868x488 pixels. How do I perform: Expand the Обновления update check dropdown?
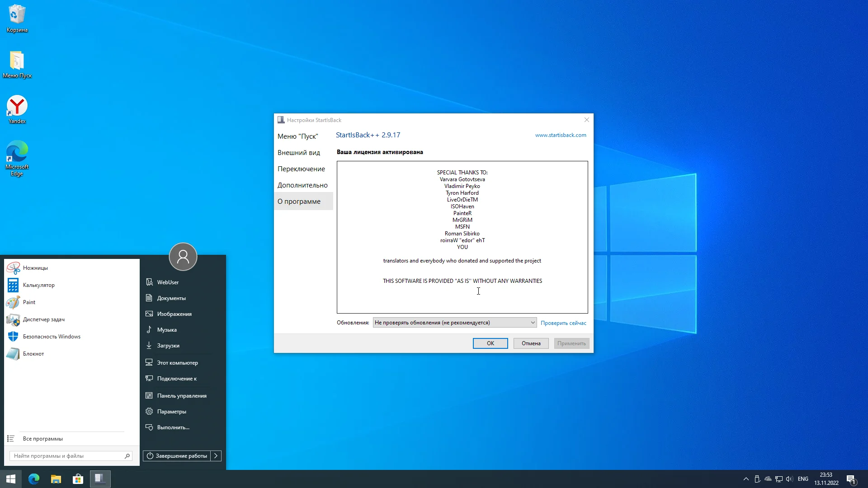pos(532,323)
